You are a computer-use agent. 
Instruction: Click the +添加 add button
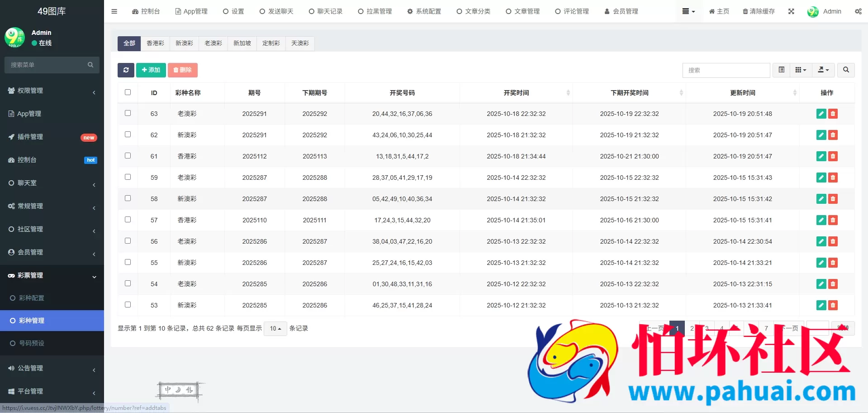pyautogui.click(x=151, y=70)
